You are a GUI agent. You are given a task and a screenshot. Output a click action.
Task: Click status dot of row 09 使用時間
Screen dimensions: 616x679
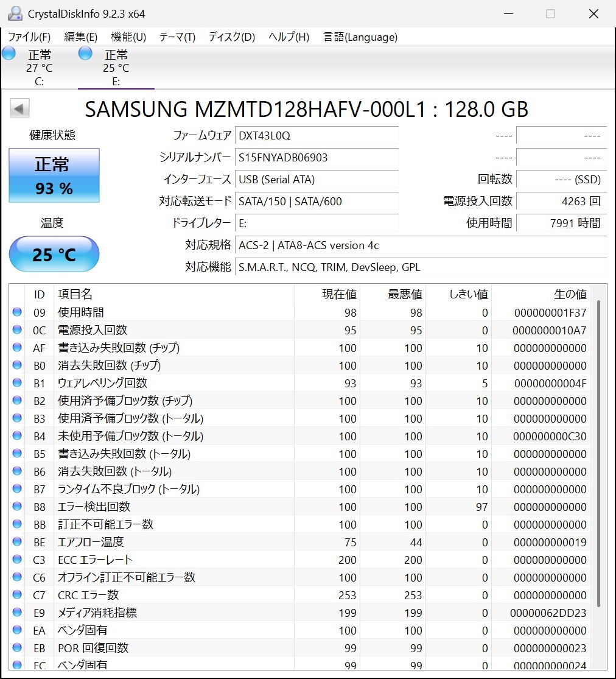[x=17, y=312]
